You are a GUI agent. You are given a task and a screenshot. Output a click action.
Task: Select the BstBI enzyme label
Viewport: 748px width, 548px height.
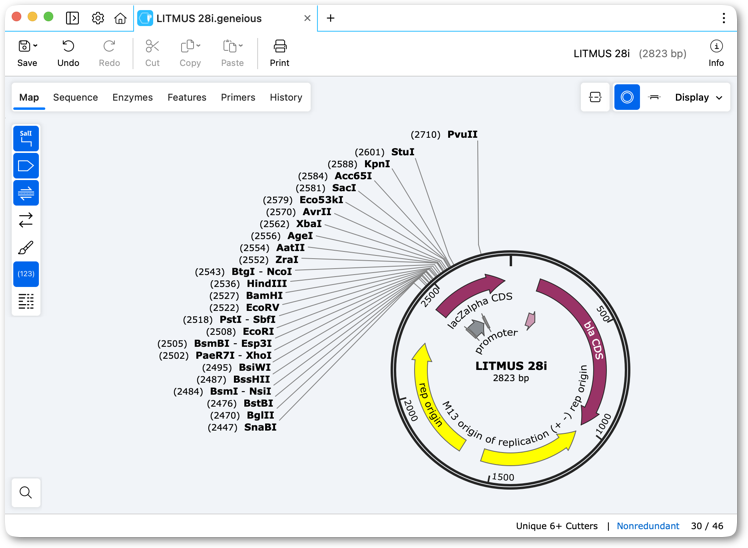point(258,403)
